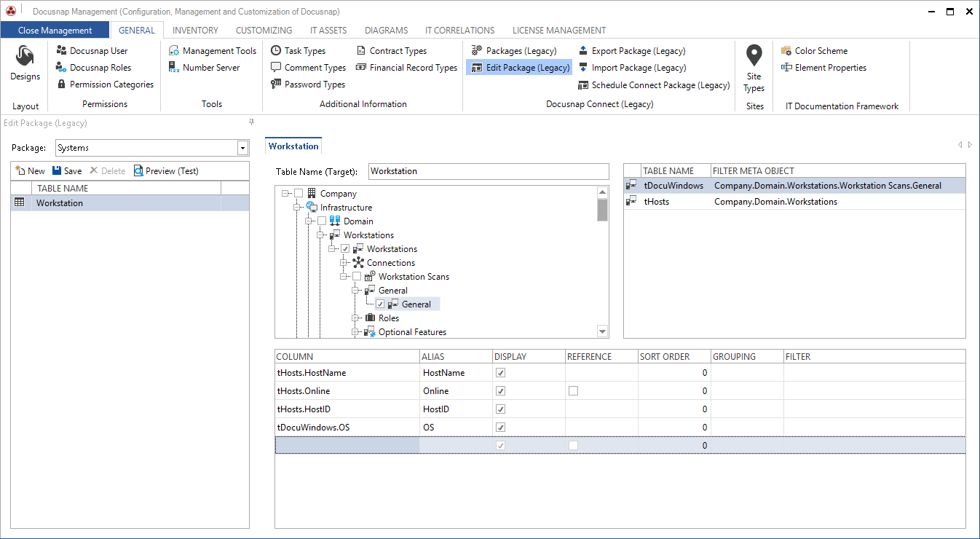Open Packages (Legacy)
Viewport: 980px width, 539px height.
(514, 51)
